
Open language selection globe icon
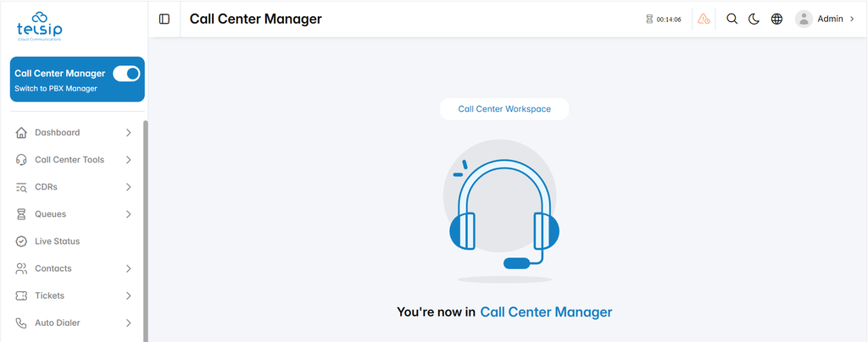point(776,19)
